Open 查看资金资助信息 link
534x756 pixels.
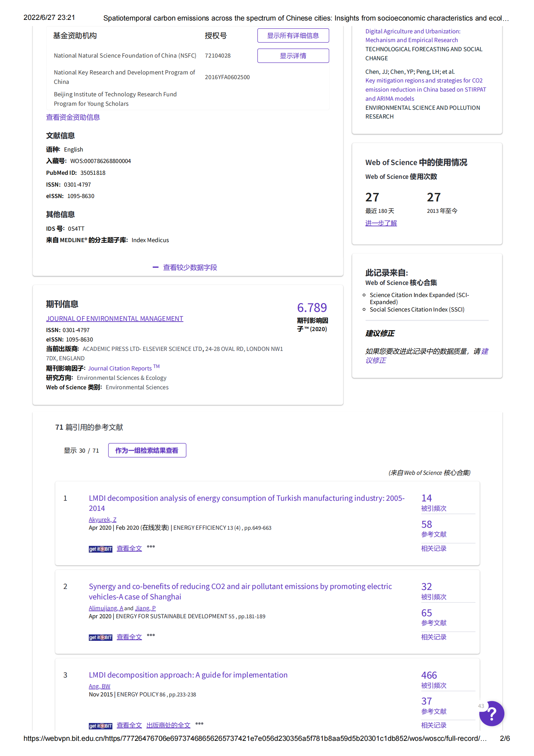pyautogui.click(x=73, y=117)
